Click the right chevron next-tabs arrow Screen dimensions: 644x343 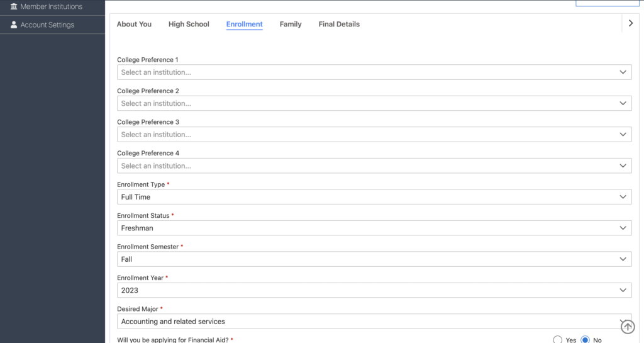point(631,24)
